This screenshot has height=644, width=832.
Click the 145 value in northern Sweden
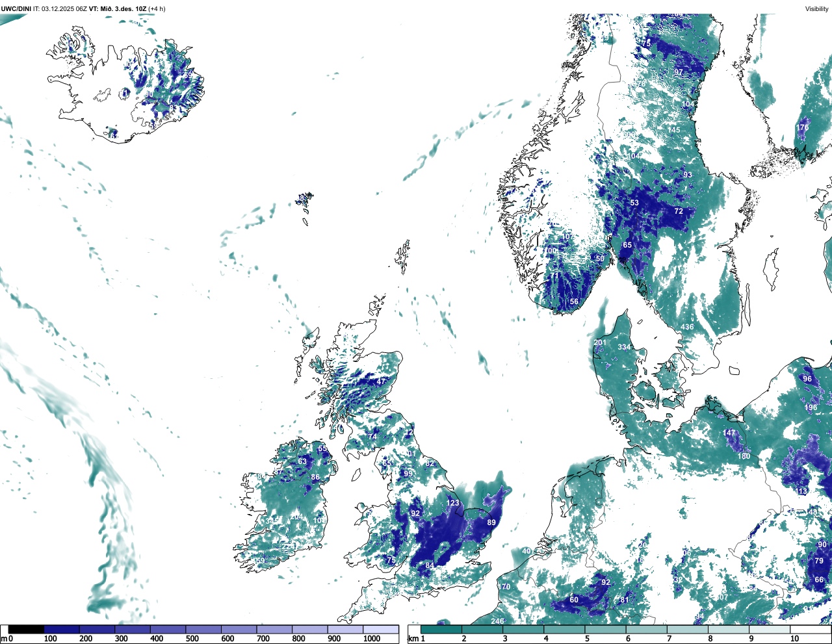[x=674, y=130]
